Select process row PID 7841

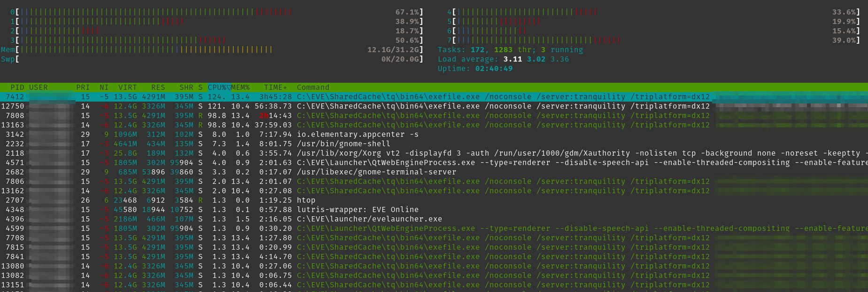[434, 257]
